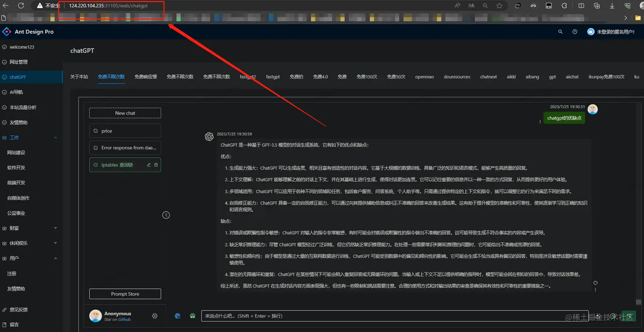644x332 pixels.
Task: Open the search magnifier in the site header
Action: click(x=561, y=31)
